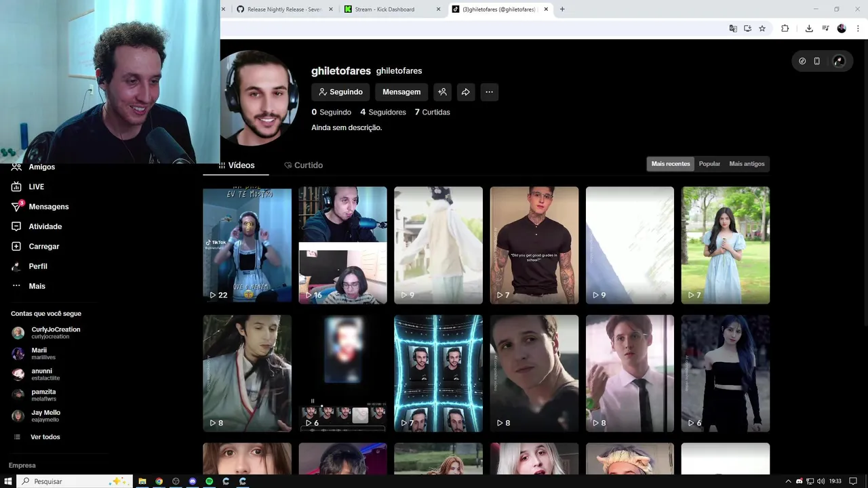Viewport: 868px width, 488px height.
Task: Switch to ghiletofares TikTok tab
Action: click(x=500, y=9)
